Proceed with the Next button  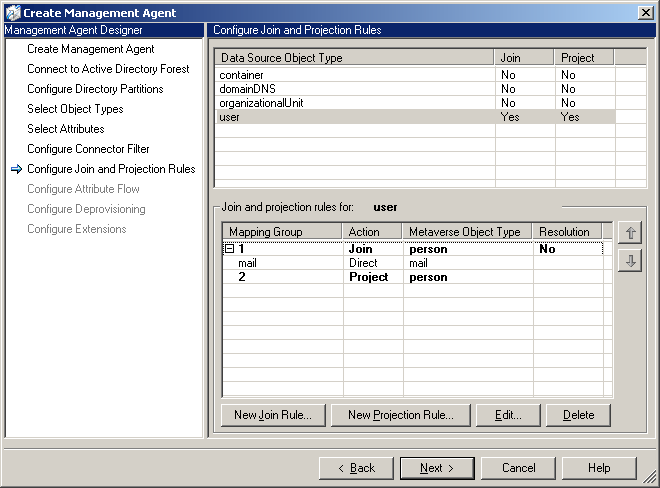click(437, 468)
